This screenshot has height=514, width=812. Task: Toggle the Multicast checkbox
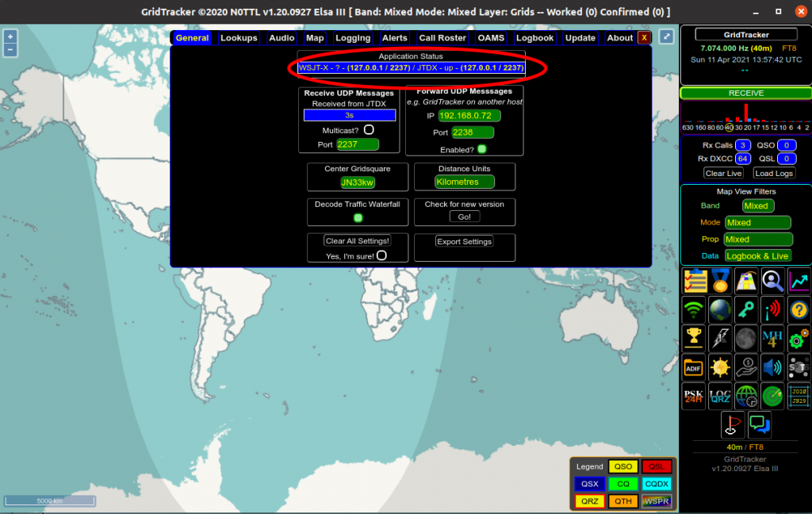pos(369,129)
